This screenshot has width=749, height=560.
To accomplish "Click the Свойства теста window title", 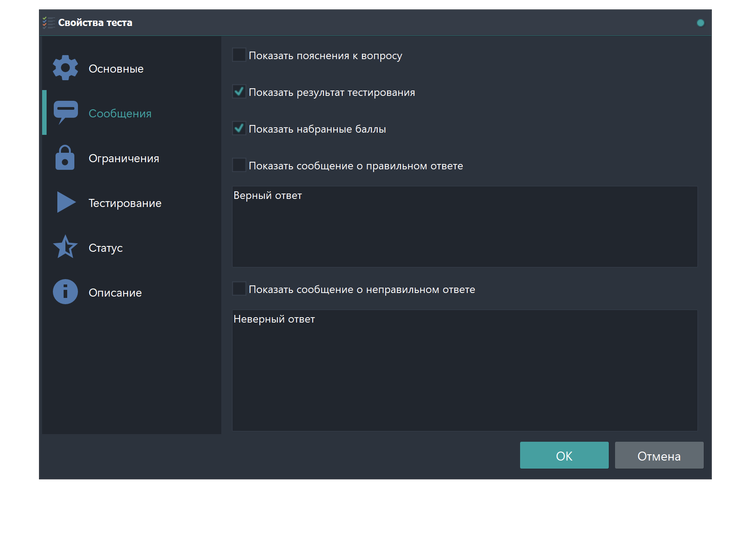I will coord(95,22).
